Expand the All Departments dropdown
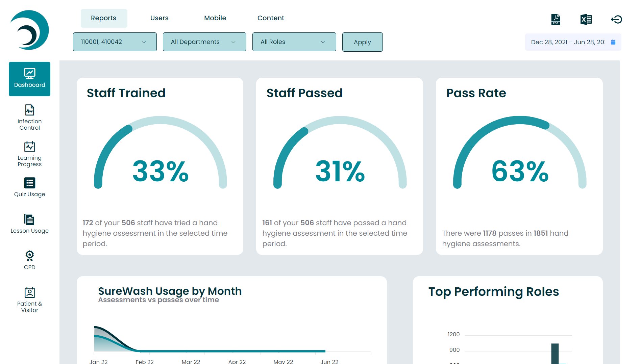The image size is (640, 364). tap(204, 42)
